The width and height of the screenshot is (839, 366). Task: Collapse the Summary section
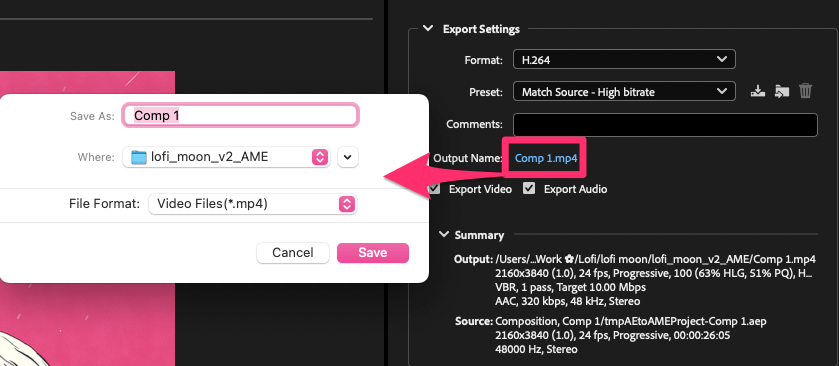pos(444,234)
